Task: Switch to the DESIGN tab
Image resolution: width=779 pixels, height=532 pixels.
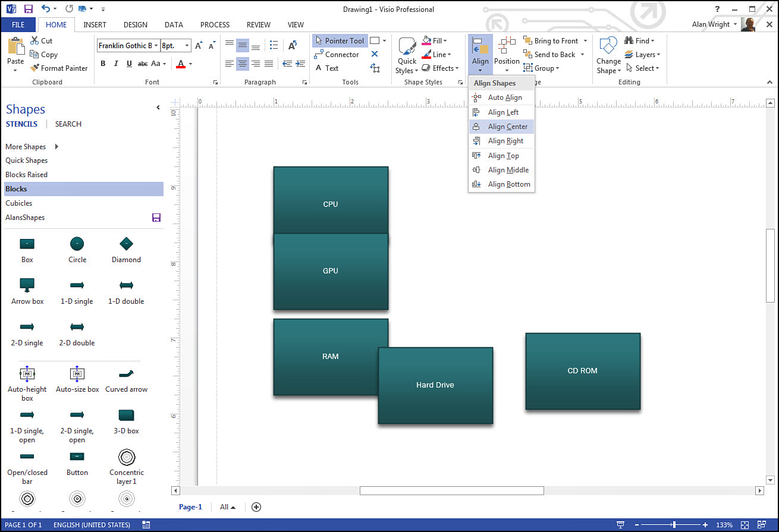Action: tap(136, 25)
